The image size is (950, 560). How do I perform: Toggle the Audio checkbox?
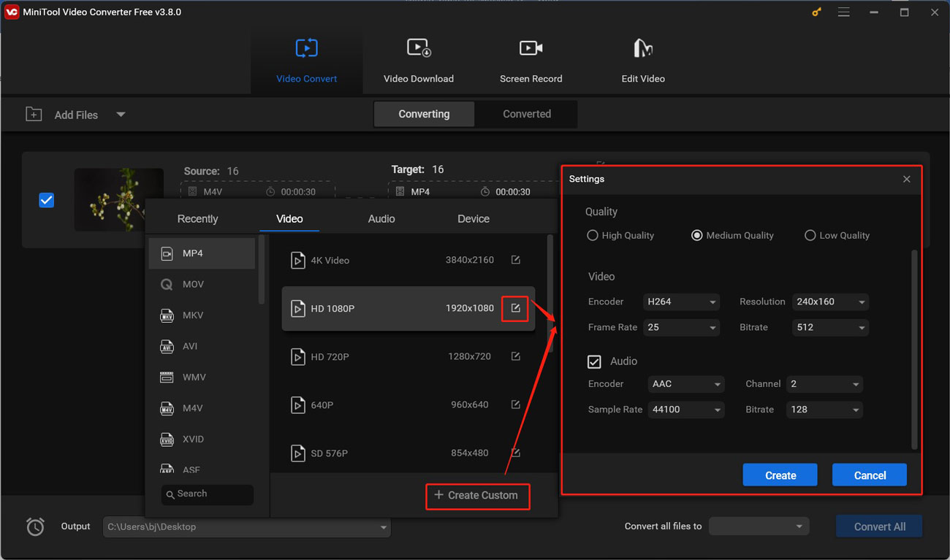(594, 361)
